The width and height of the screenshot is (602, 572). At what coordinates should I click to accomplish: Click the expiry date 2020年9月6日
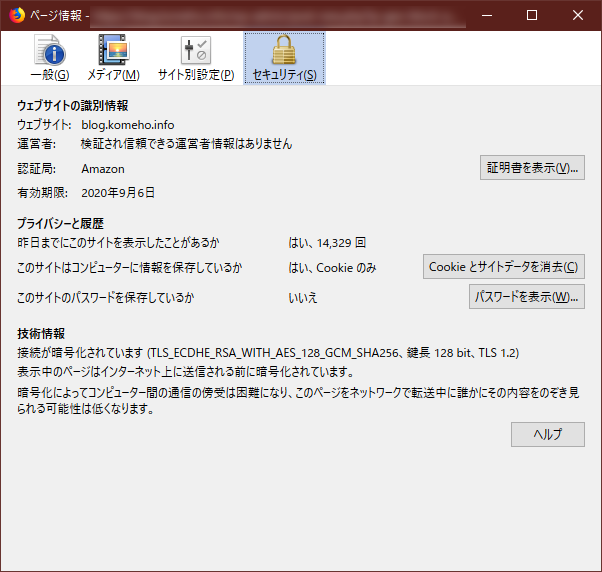point(118,192)
